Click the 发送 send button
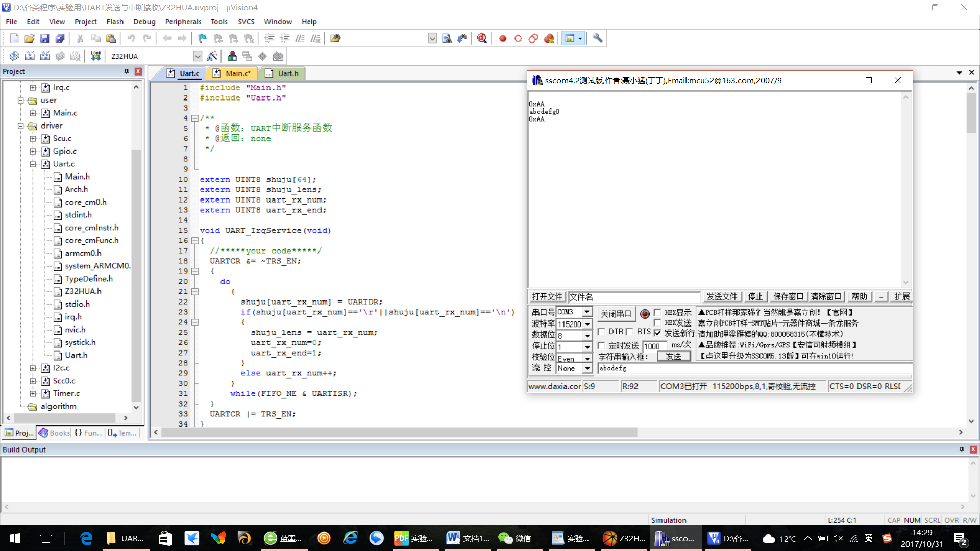The width and height of the screenshot is (980, 551). 674,357
